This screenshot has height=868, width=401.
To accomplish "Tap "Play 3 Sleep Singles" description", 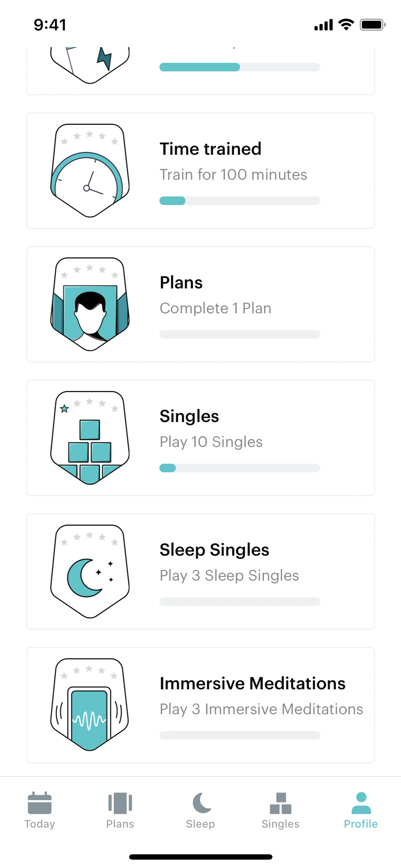I will (229, 575).
